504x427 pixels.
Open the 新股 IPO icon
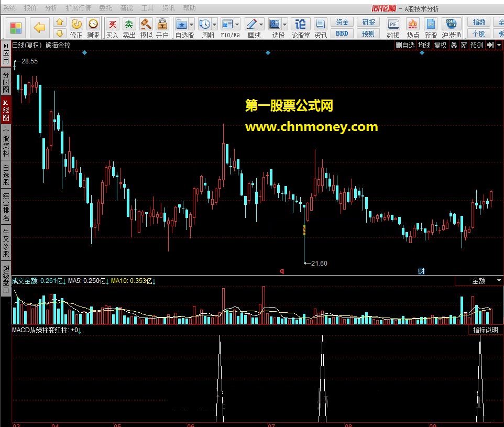click(x=431, y=28)
